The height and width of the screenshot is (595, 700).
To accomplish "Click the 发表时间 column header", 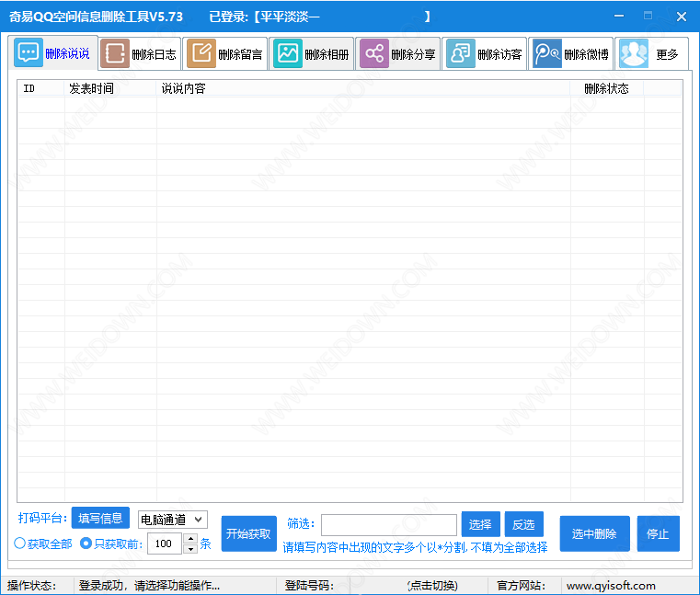I will click(110, 88).
